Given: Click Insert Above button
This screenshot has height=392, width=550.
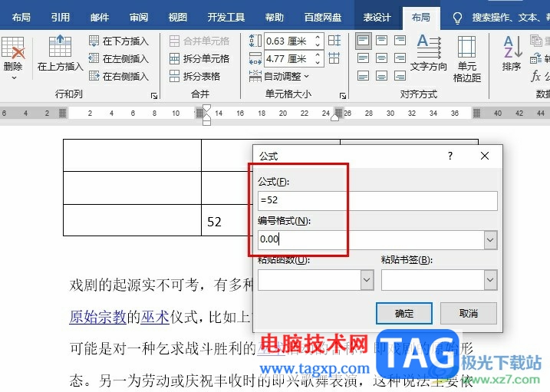Looking at the screenshot, I should point(60,53).
